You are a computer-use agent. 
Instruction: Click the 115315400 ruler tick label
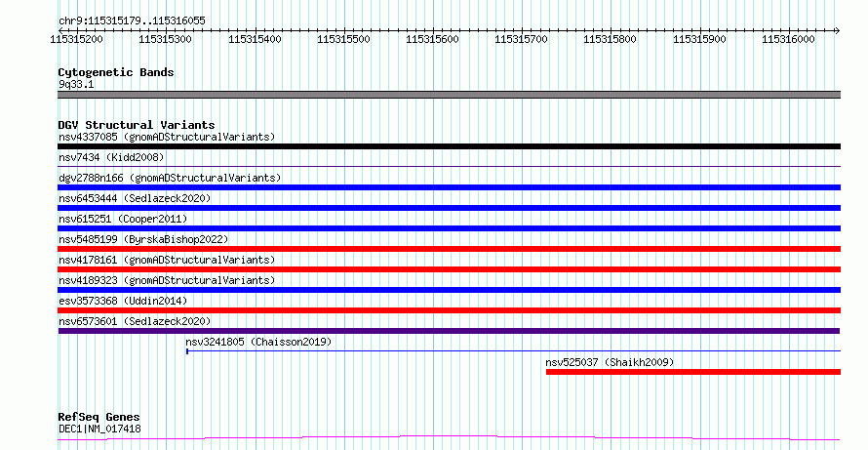[x=255, y=39]
